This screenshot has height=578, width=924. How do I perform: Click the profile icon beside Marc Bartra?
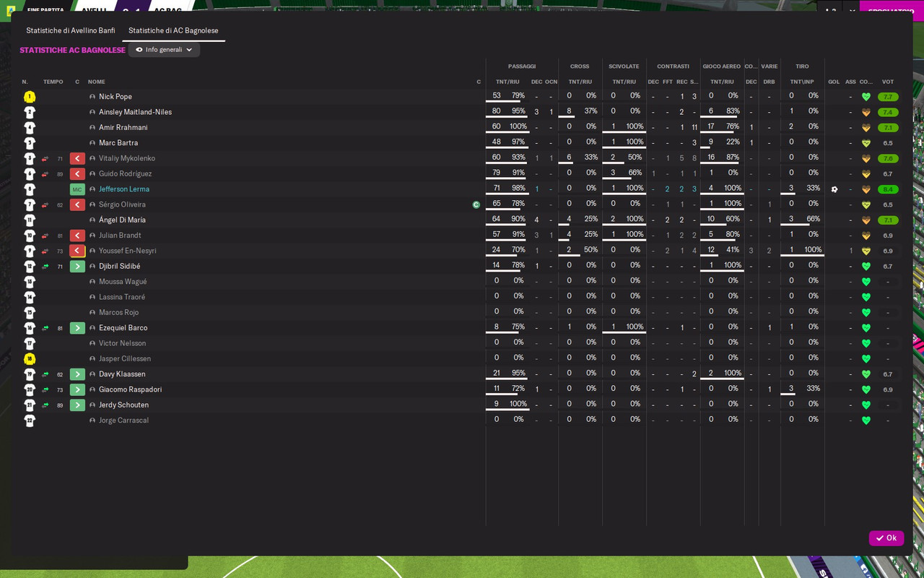(92, 143)
